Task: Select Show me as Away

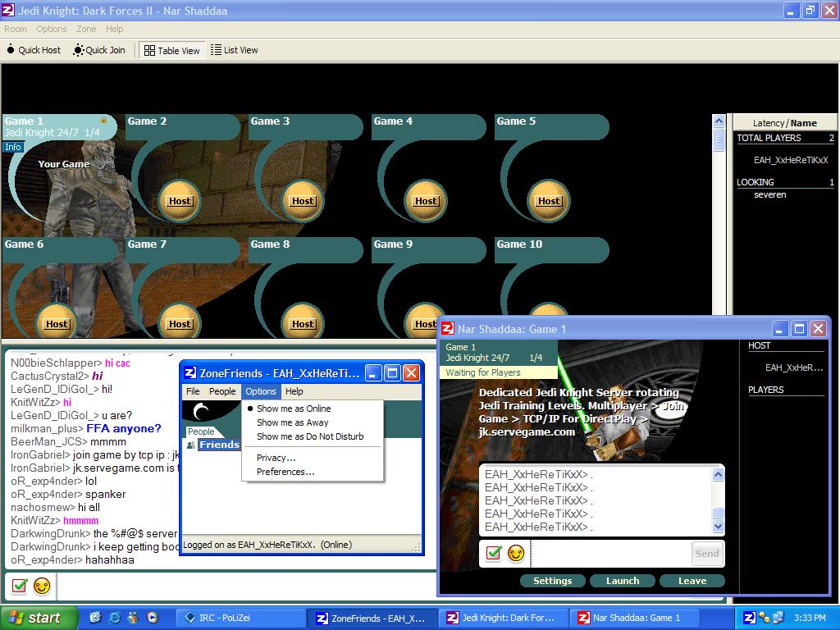Action: point(313,422)
